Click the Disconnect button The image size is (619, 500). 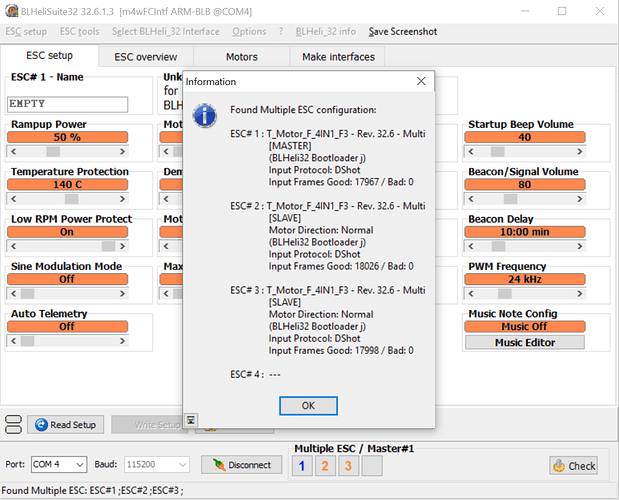pyautogui.click(x=242, y=465)
